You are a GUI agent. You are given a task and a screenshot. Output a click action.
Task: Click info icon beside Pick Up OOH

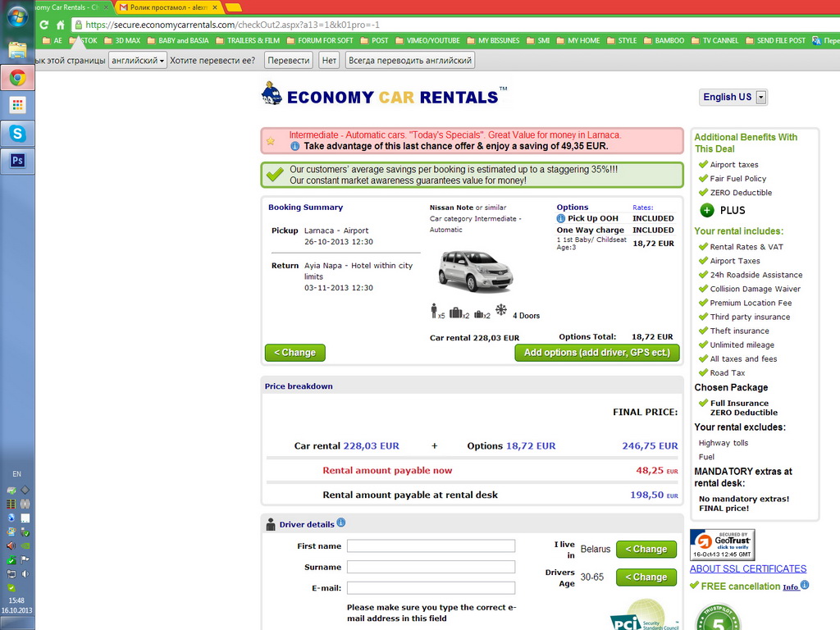tap(561, 218)
